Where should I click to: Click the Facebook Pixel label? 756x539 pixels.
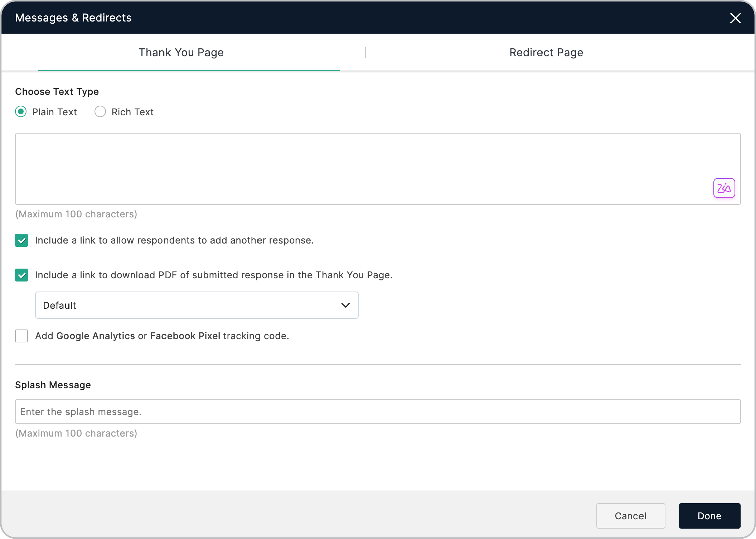click(185, 336)
